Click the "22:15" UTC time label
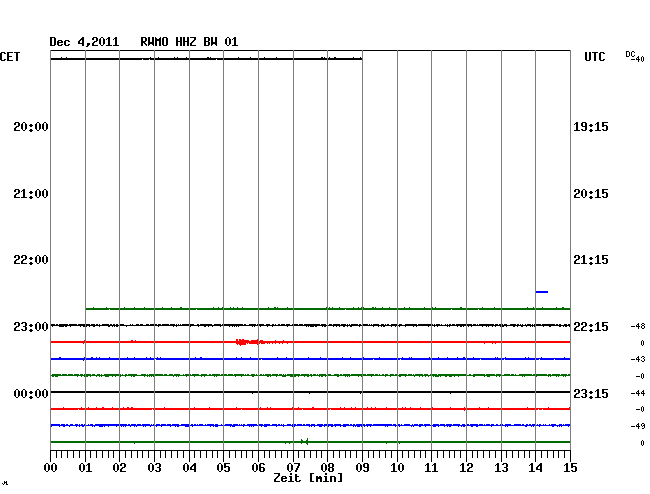This screenshot has height=494, width=650. 591,327
